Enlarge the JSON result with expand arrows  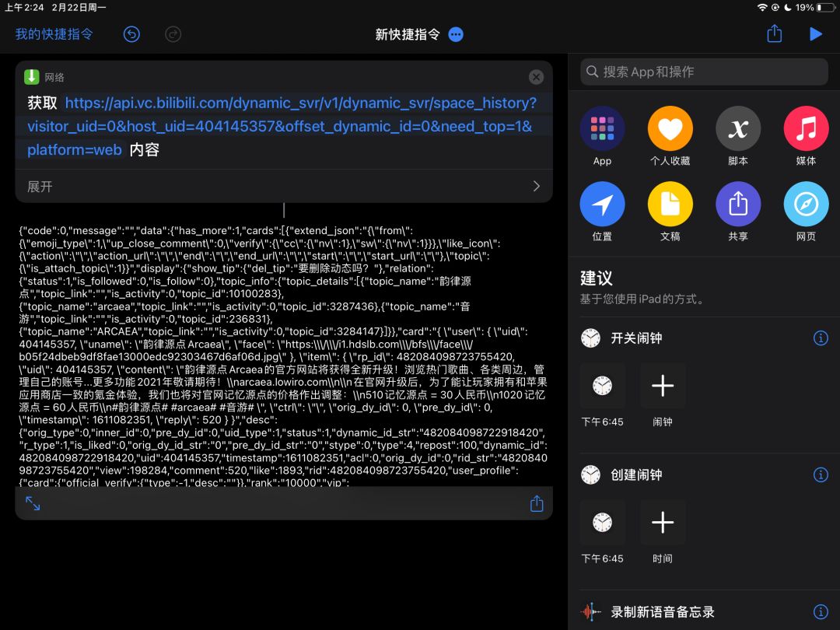(x=33, y=503)
